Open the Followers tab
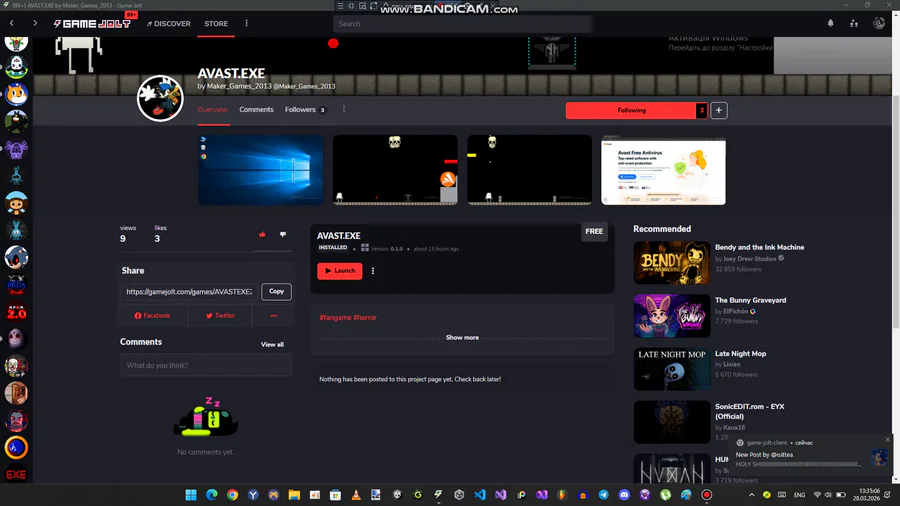 point(305,110)
